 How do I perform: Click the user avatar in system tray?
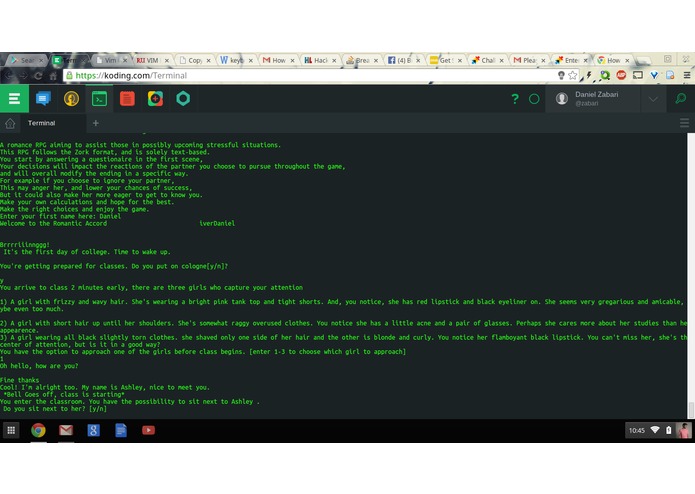pos(684,430)
